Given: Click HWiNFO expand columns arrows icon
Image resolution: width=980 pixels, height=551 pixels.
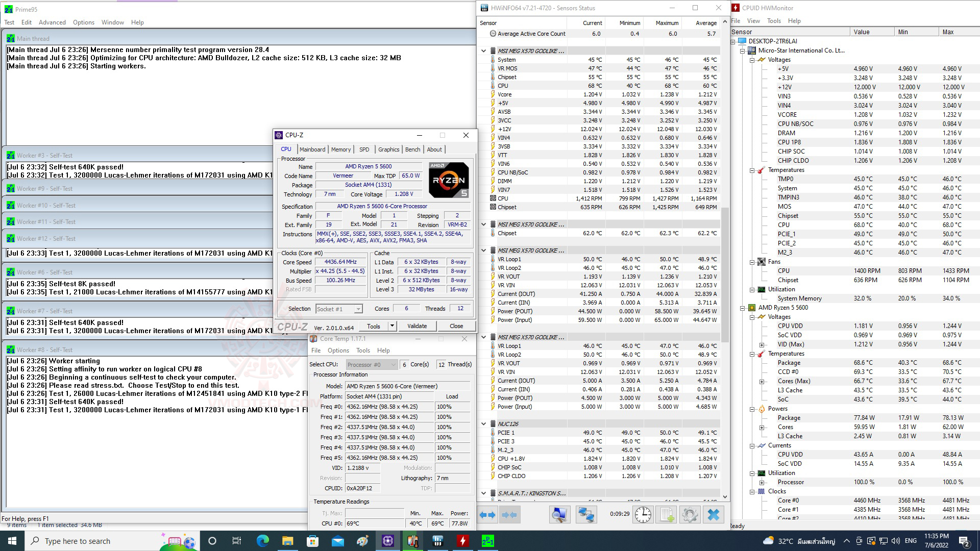Looking at the screenshot, I should pyautogui.click(x=487, y=515).
